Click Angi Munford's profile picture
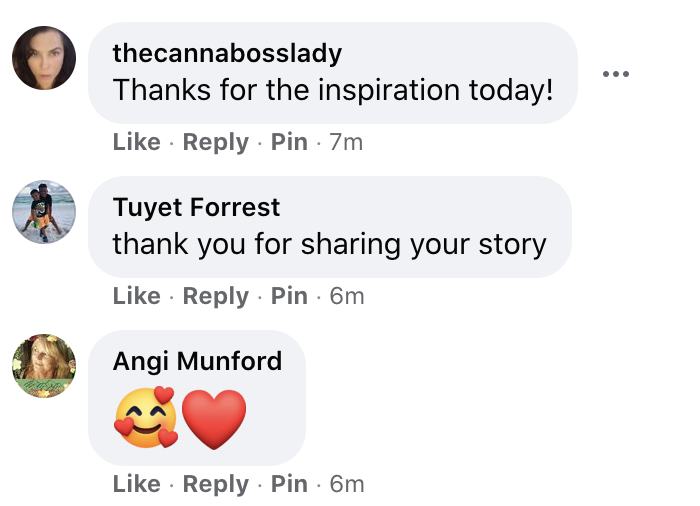Image resolution: width=700 pixels, height=506 pixels. [x=44, y=366]
